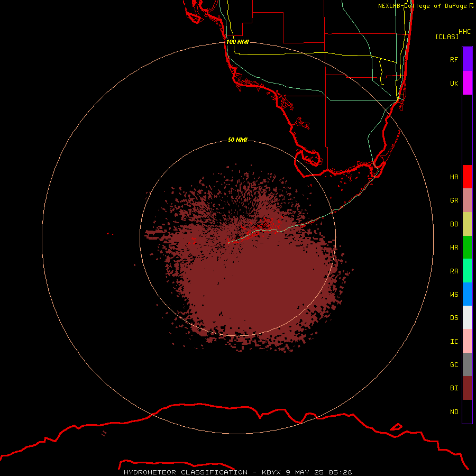The width and height of the screenshot is (476, 476).
Task: Click the '50 NMI' range ring label
Action: coord(237,140)
